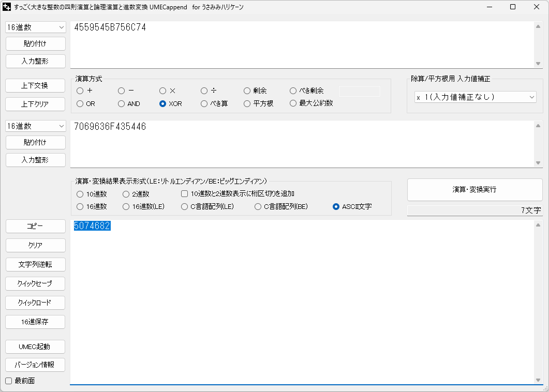Image resolution: width=549 pixels, height=392 pixels.
Task: Open the upper input 16進数 base dropdown
Action: point(36,27)
